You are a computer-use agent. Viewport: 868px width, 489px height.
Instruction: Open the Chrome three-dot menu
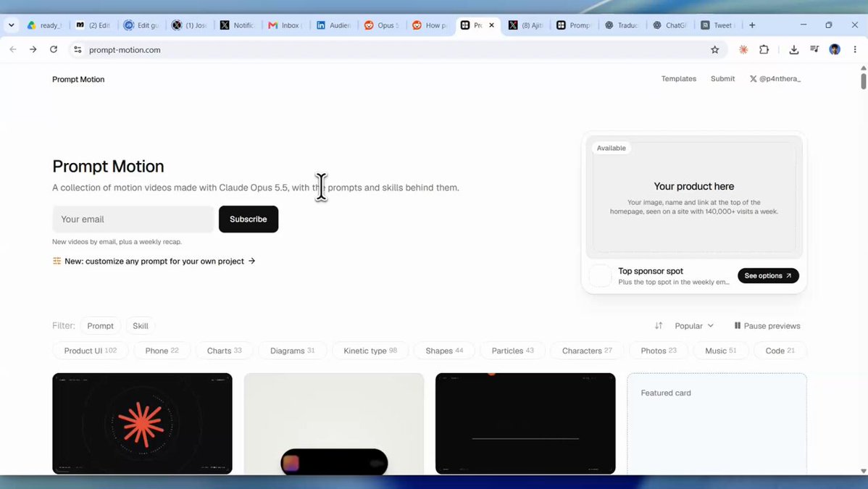(x=855, y=49)
